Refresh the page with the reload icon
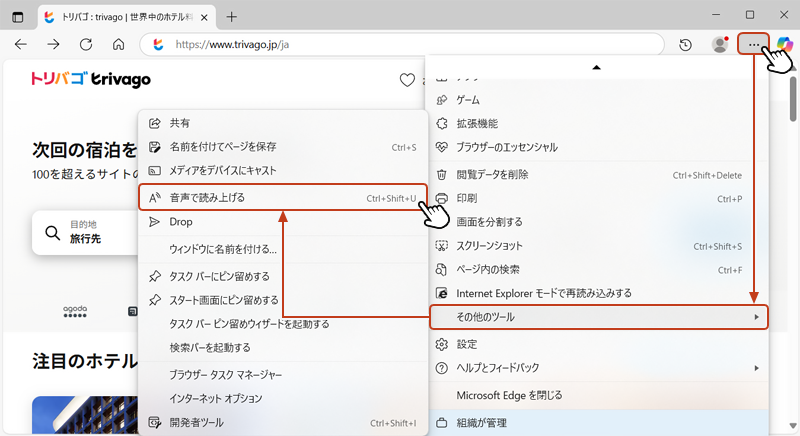 [x=86, y=45]
